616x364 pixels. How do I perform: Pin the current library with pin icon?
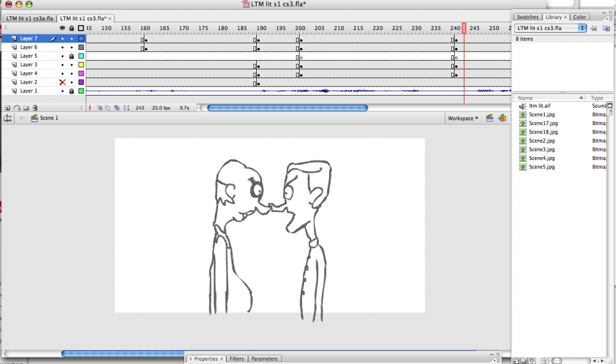pyautogui.click(x=593, y=28)
